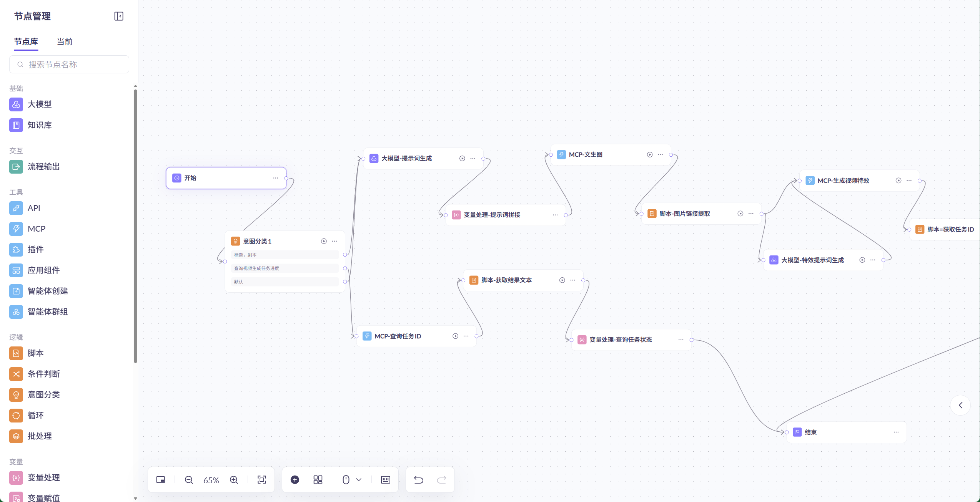The image size is (980, 502).
Task: Click the add node plus button
Action: click(295, 480)
